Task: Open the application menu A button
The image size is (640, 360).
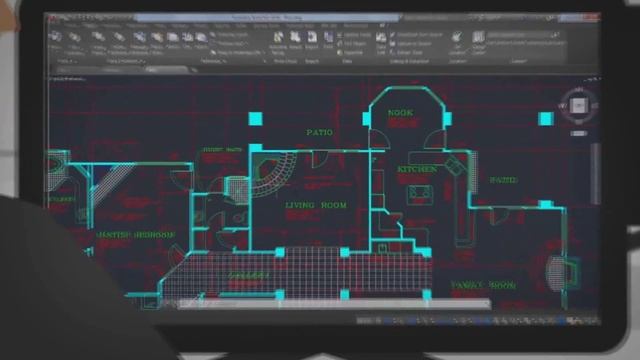Action: pyautogui.click(x=53, y=19)
